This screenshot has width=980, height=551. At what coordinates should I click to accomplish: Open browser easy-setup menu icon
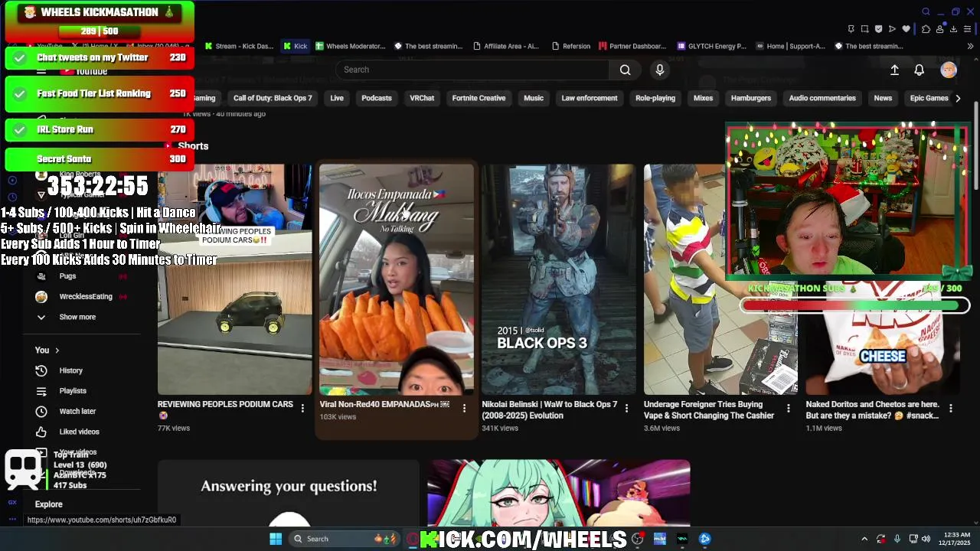(968, 29)
